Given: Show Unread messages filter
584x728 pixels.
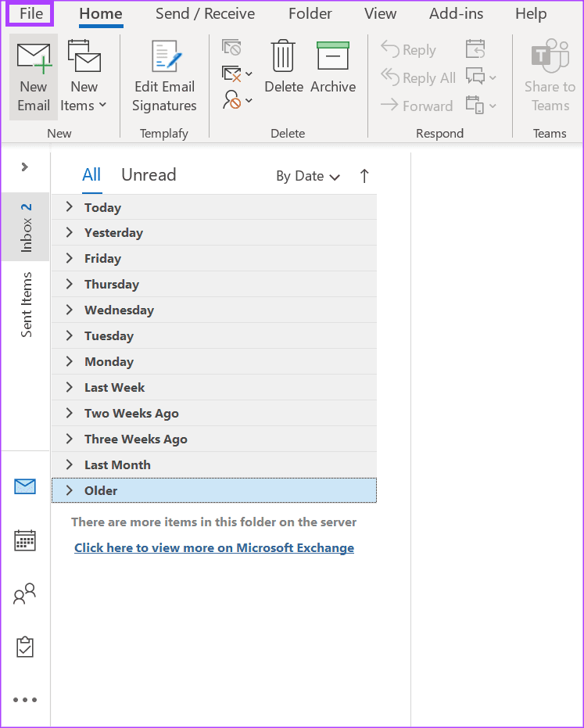Looking at the screenshot, I should pyautogui.click(x=149, y=175).
